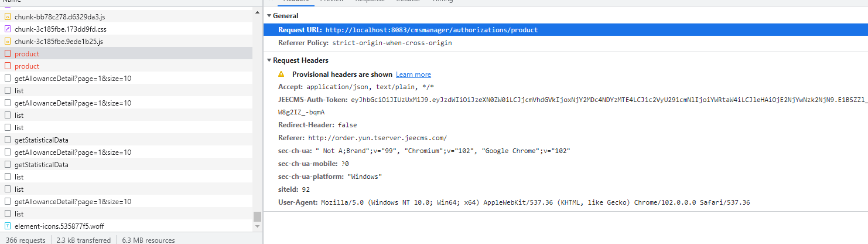Collapse the General section
This screenshot has width=868, height=244.
click(269, 16)
